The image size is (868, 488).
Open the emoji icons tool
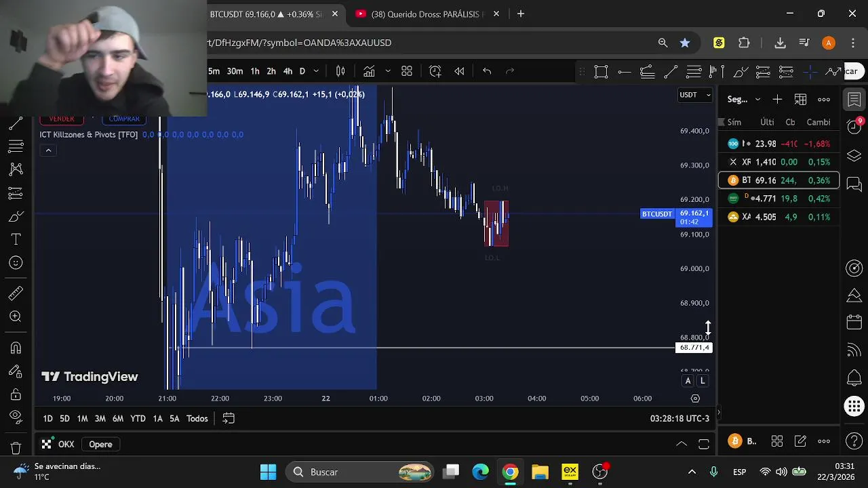pos(16,263)
